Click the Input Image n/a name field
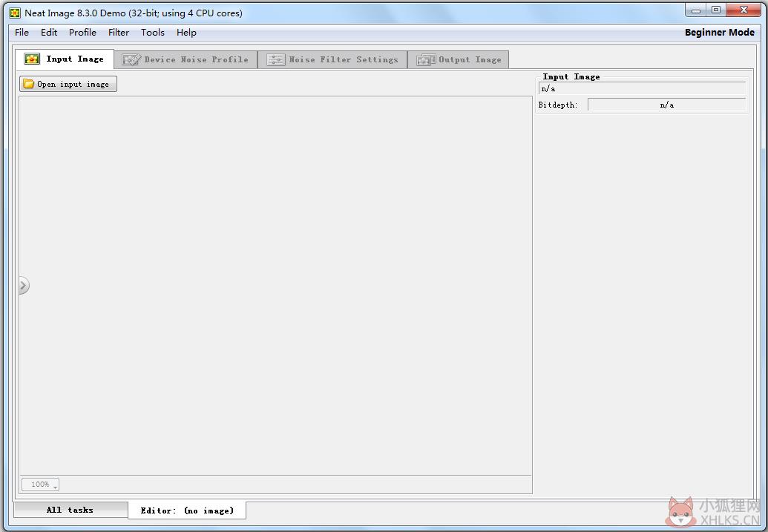Screen dimensions: 768x532 coord(642,89)
